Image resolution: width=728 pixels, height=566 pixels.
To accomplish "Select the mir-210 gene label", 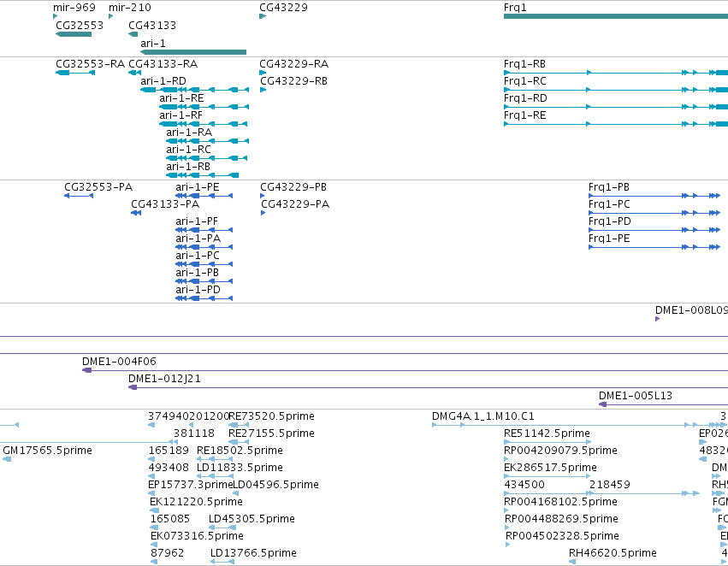I will click(x=129, y=8).
